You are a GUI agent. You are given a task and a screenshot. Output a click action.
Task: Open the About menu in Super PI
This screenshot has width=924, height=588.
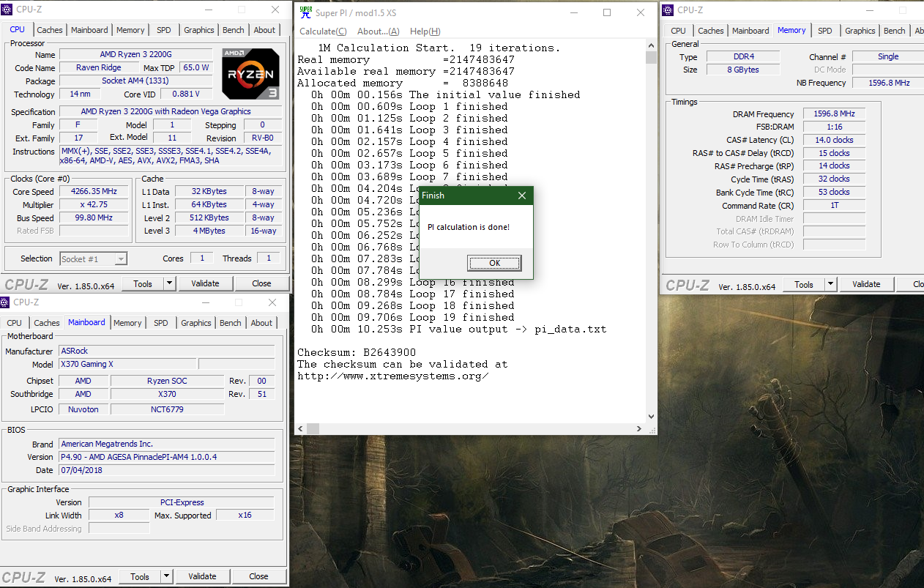(x=378, y=31)
